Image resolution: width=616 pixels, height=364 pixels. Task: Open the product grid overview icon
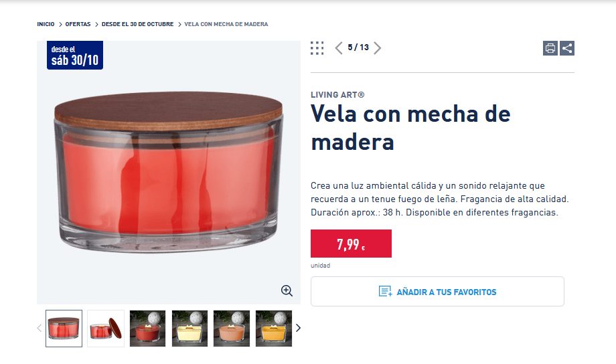(317, 48)
